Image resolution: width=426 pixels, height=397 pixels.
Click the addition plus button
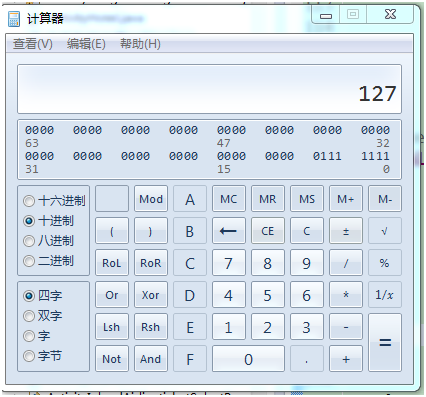(346, 359)
